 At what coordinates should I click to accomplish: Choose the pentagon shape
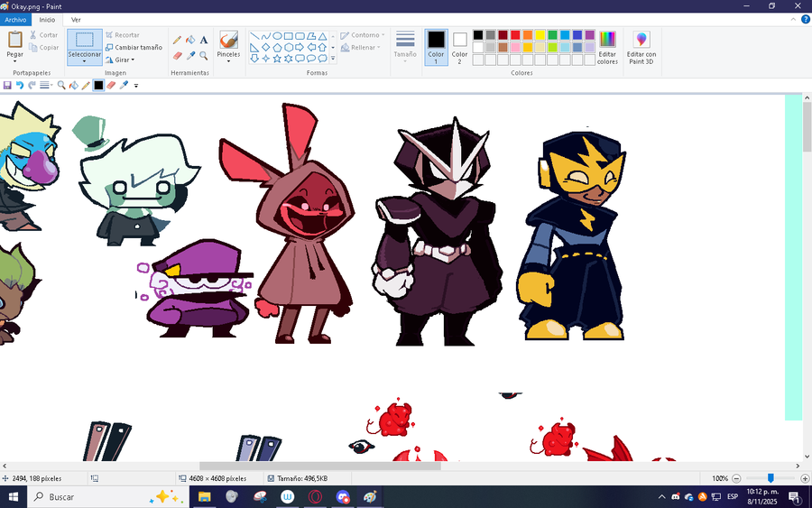click(277, 47)
